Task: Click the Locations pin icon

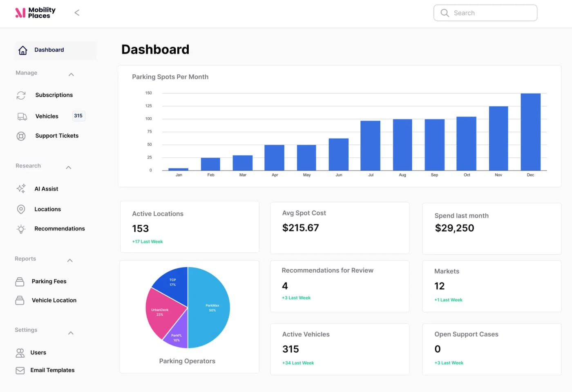Action: (21, 209)
